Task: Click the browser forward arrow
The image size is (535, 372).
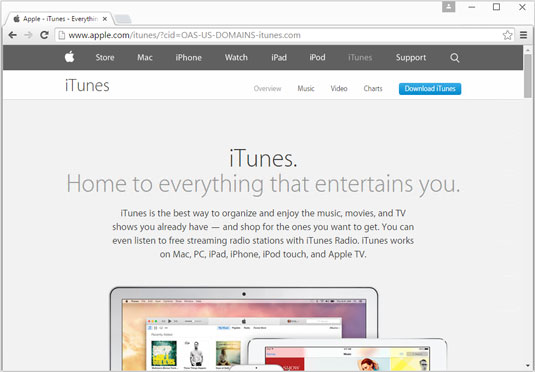Action: point(28,35)
